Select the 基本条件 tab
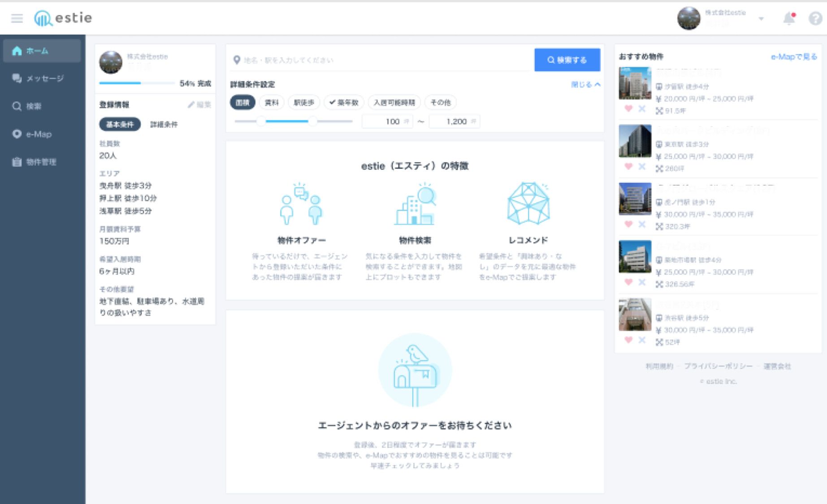827x504 pixels. (x=120, y=124)
